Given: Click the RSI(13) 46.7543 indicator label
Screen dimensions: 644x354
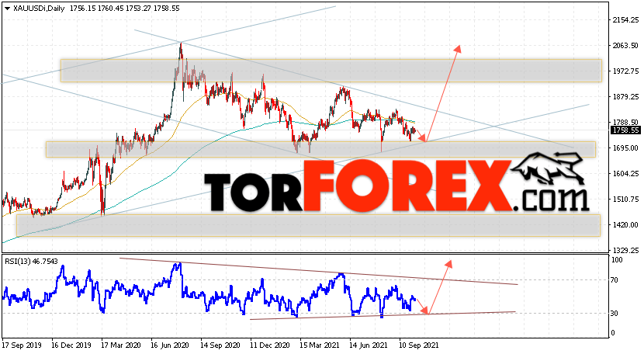Looking at the screenshot, I should pos(31,261).
